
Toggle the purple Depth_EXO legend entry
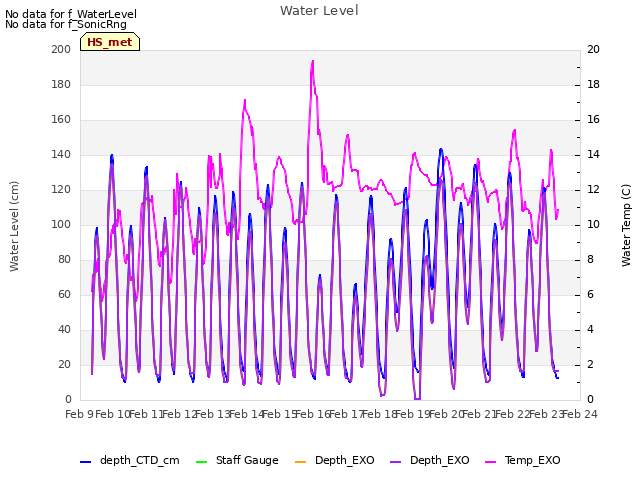coord(429,460)
